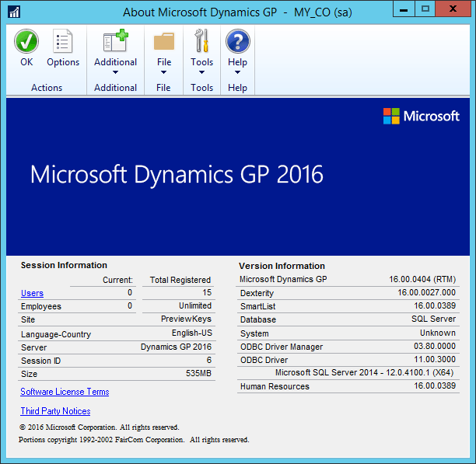Screen dimensions: 476x464
Task: Maximize the About window
Action: [425, 9]
